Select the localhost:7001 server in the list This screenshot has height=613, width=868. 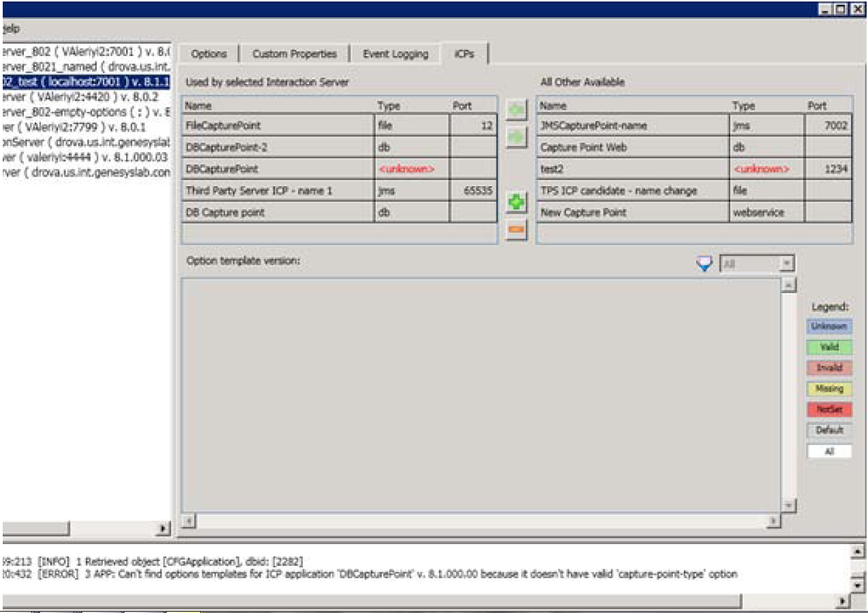click(85, 83)
